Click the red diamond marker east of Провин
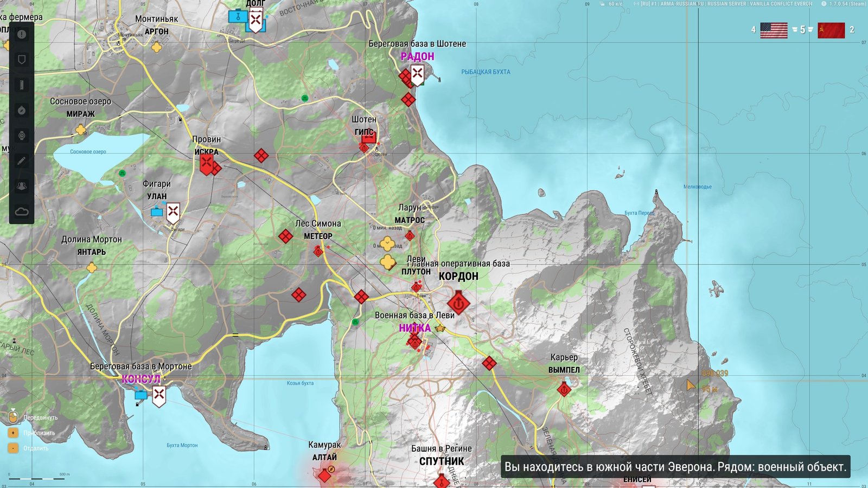The image size is (868, 488). 261,156
